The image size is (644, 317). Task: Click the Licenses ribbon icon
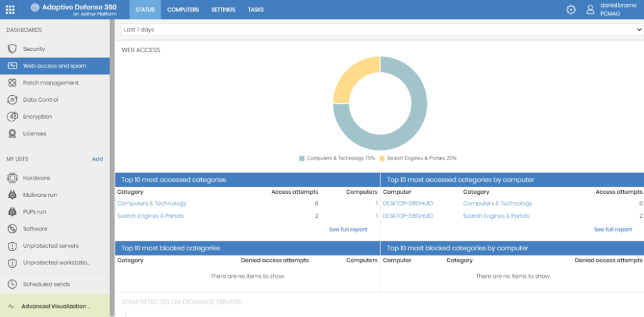[x=13, y=133]
